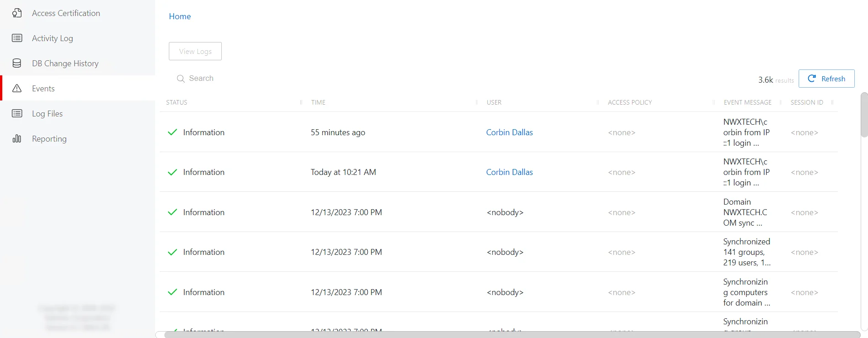Click the View Logs button
This screenshot has width=868, height=338.
[x=195, y=51]
